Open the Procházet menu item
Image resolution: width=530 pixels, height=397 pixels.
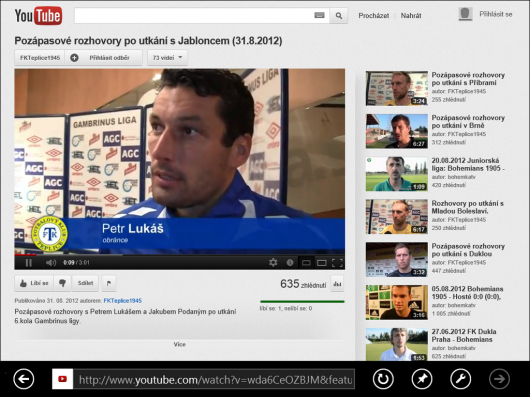coord(374,16)
